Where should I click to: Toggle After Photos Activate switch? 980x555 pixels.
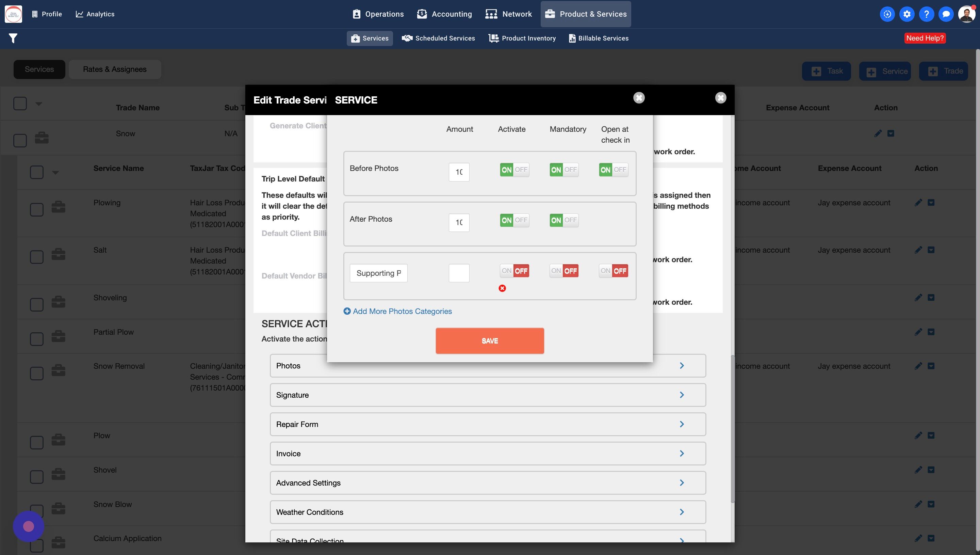click(514, 220)
